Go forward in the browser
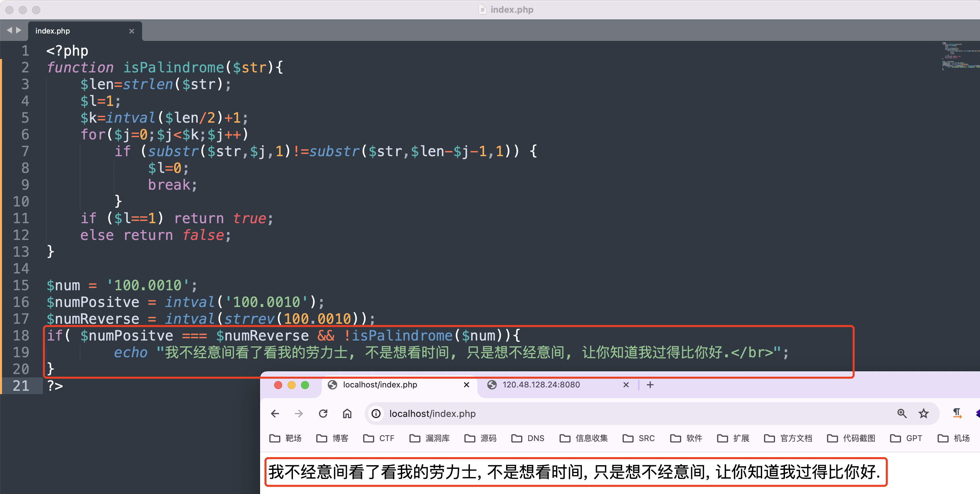This screenshot has width=980, height=494. pos(299,413)
